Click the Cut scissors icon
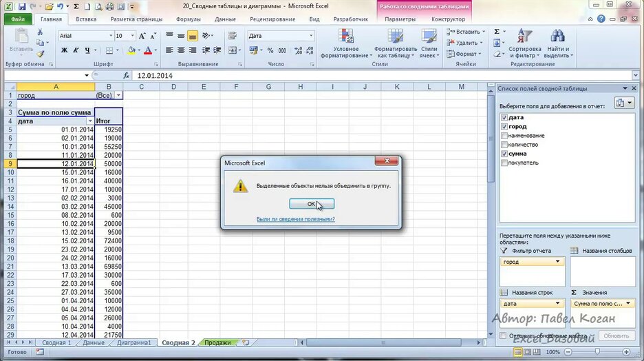The image size is (644, 361). point(40,32)
